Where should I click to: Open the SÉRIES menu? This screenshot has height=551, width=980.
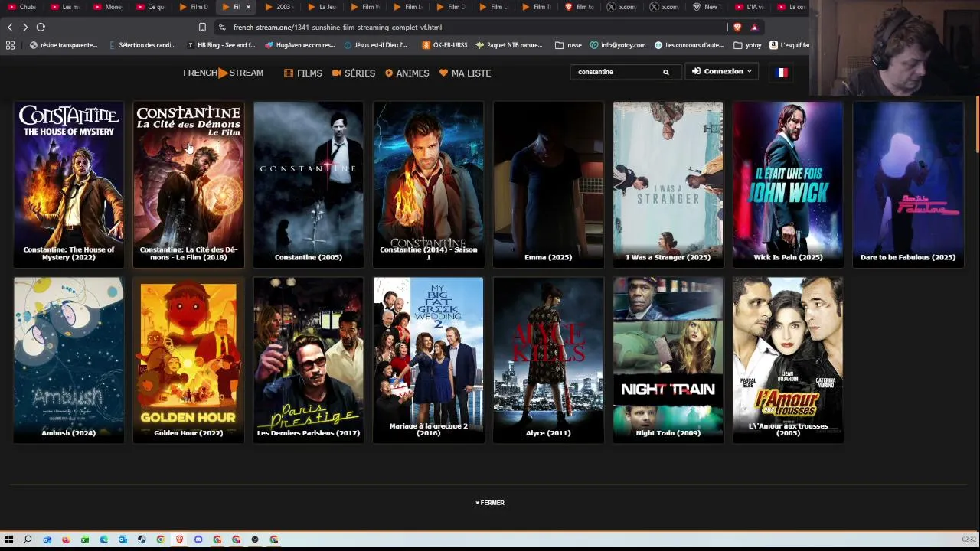tap(354, 73)
